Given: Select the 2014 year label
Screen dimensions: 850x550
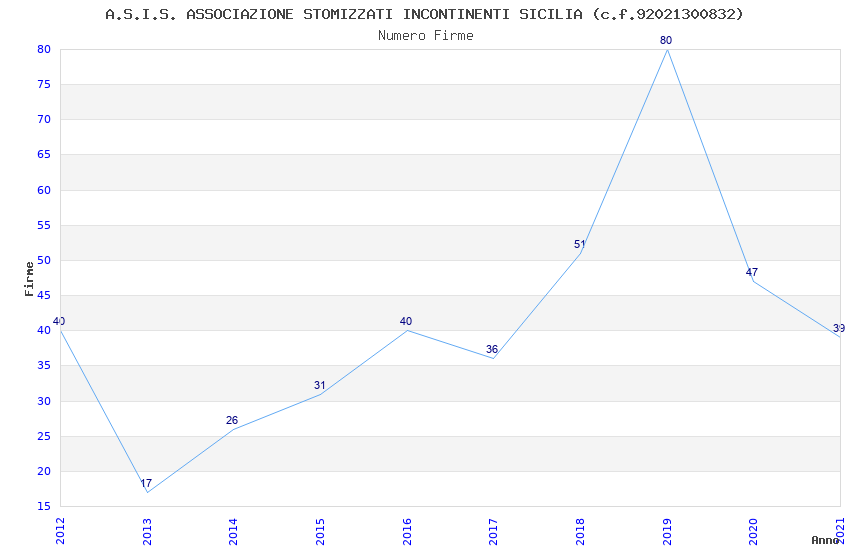Looking at the screenshot, I should click(x=233, y=531).
